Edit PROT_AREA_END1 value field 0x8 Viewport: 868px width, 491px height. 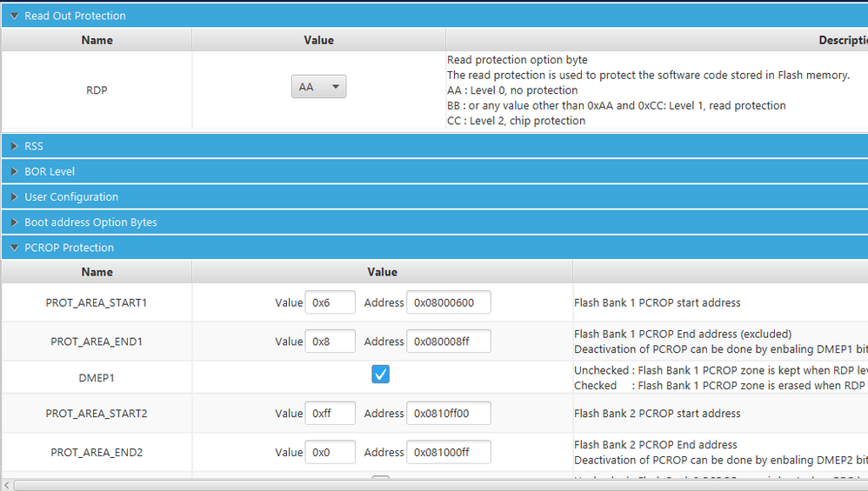point(330,342)
